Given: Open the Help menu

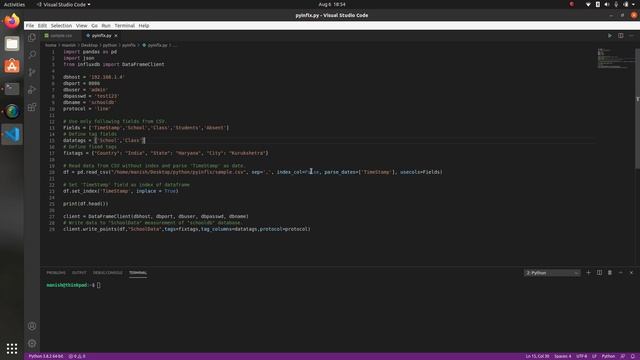Looking at the screenshot, I should pos(144,25).
